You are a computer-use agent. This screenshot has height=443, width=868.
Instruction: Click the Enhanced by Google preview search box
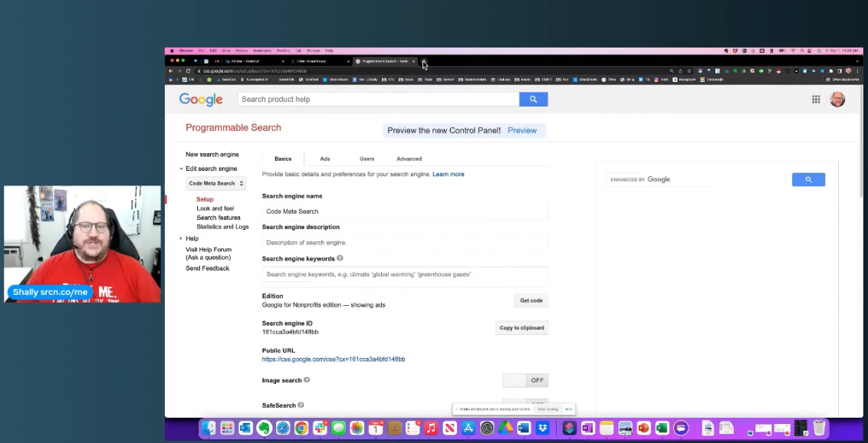click(696, 180)
